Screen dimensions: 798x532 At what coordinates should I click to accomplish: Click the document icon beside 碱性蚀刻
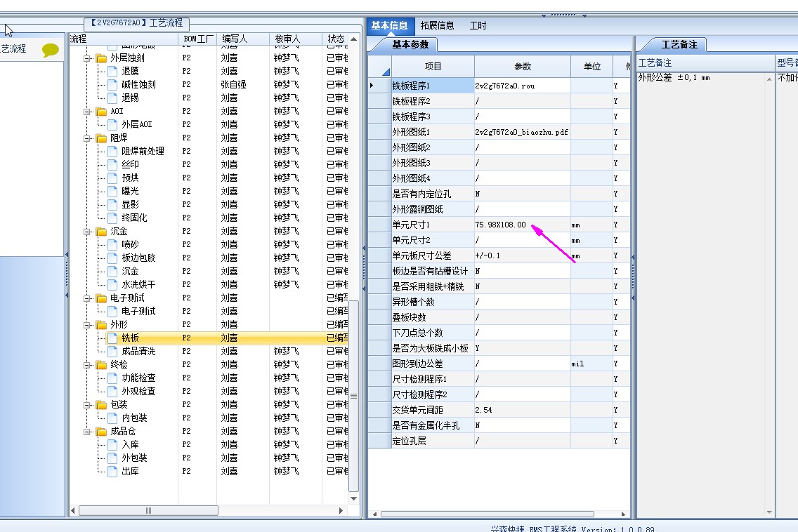tap(112, 84)
